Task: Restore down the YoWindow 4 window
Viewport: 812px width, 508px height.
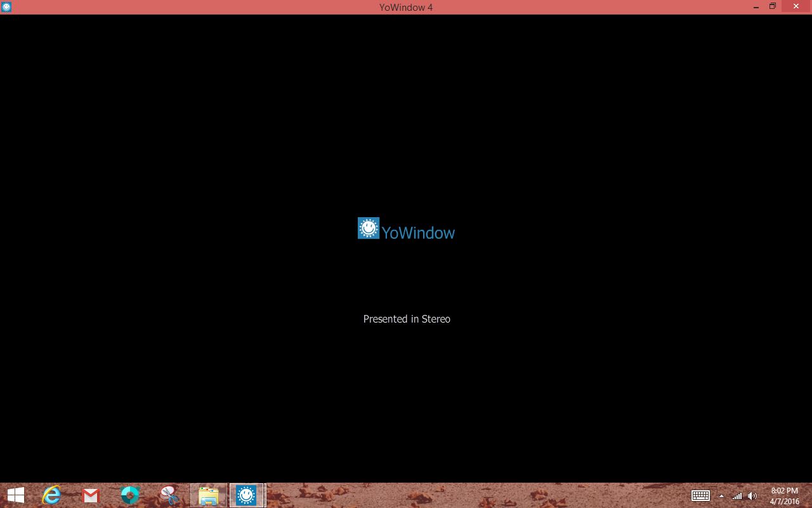Action: tap(773, 7)
